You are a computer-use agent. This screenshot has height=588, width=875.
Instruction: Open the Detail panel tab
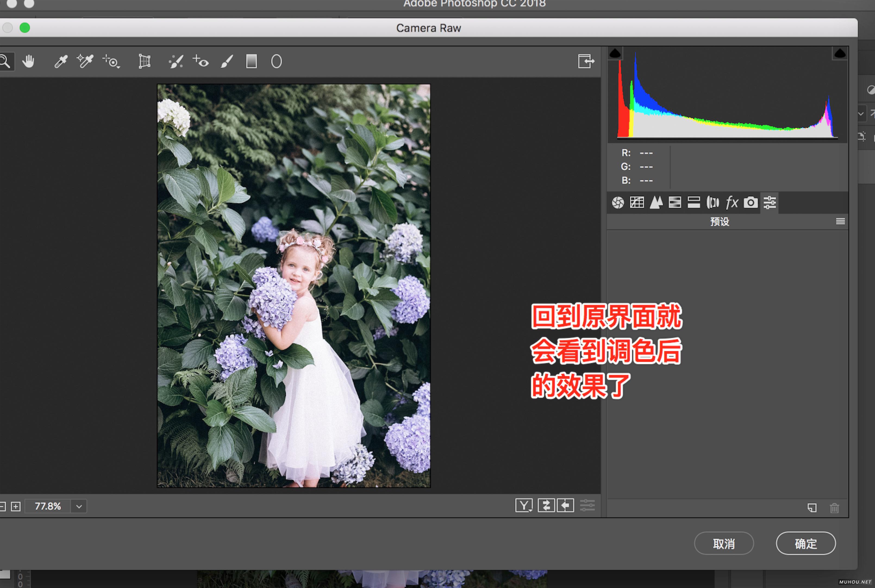[656, 202]
